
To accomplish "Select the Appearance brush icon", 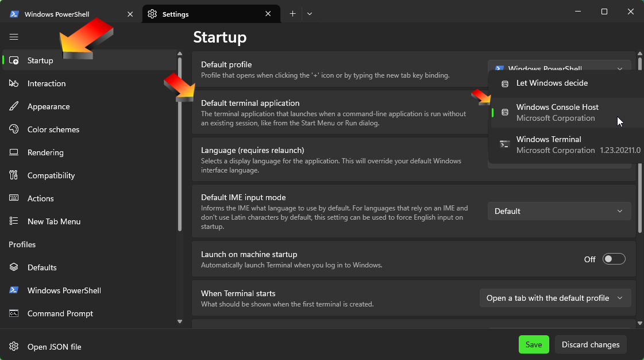I will pos(14,106).
